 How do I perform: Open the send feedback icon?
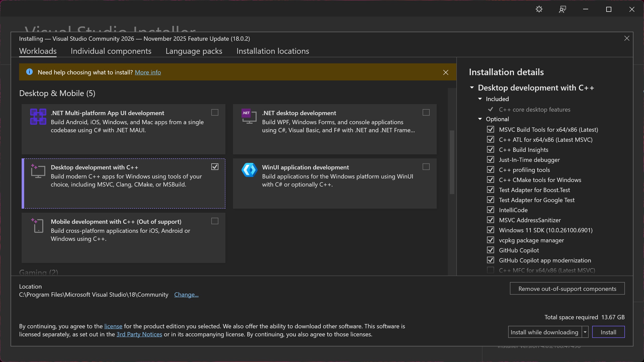click(x=562, y=9)
